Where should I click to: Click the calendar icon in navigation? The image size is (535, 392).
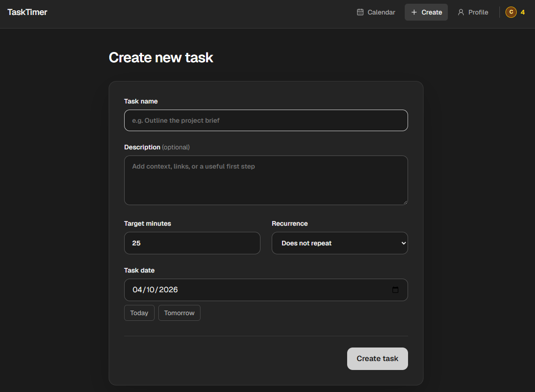(360, 12)
